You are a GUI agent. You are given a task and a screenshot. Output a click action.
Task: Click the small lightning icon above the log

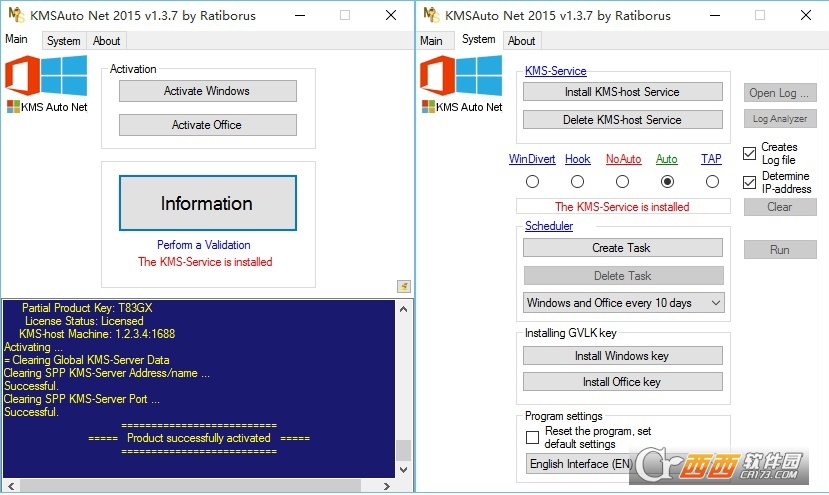pos(403,286)
